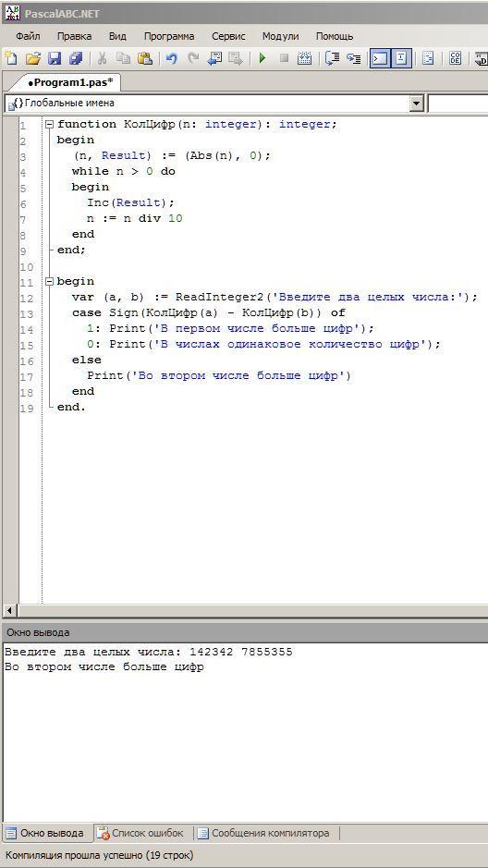
Task: Click the Paste clipboard icon
Action: pos(145,58)
